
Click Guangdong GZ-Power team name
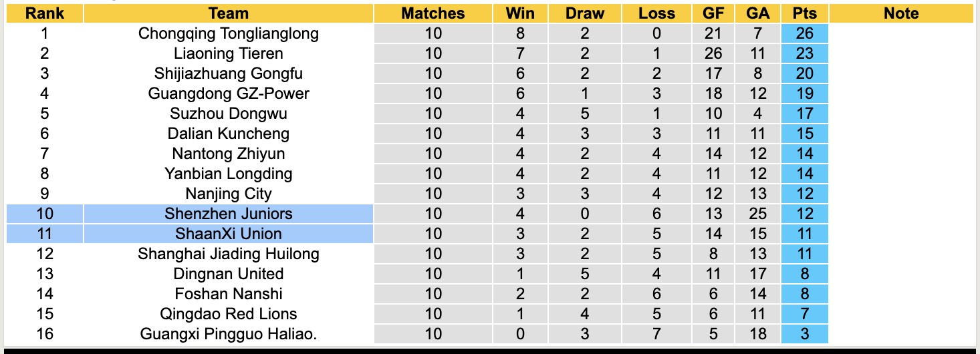point(229,94)
